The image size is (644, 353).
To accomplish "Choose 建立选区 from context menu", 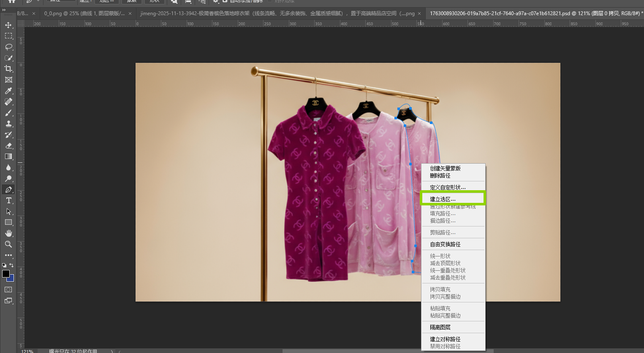I will (x=443, y=199).
